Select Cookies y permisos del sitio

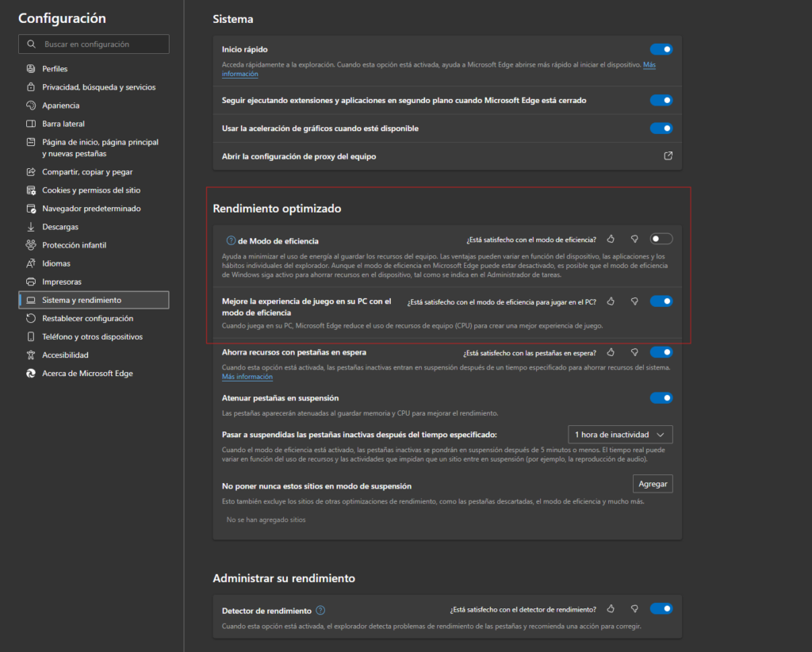pos(91,190)
